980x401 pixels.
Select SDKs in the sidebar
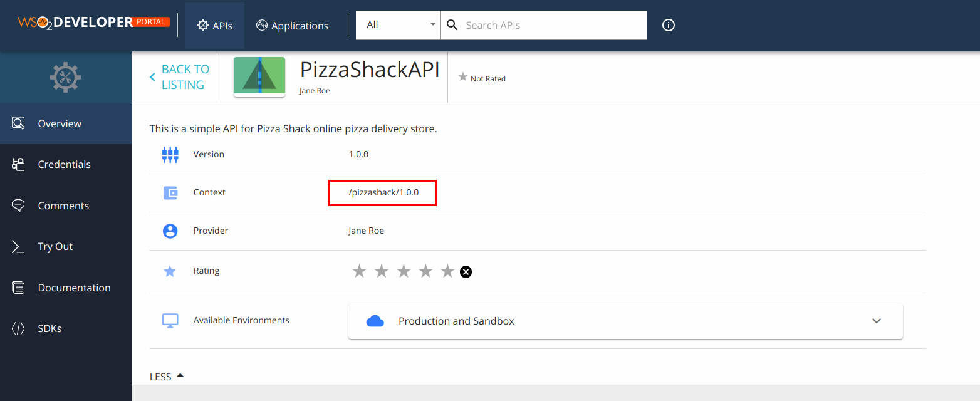(x=66, y=328)
